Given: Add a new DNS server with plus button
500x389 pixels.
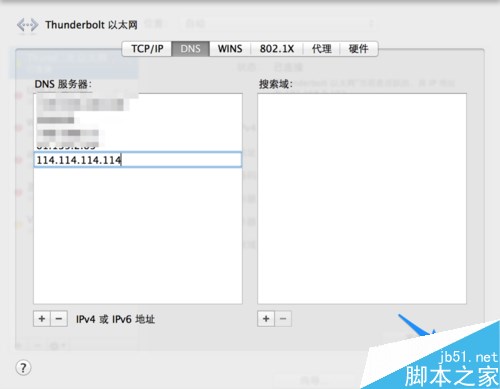Looking at the screenshot, I should click(42, 319).
